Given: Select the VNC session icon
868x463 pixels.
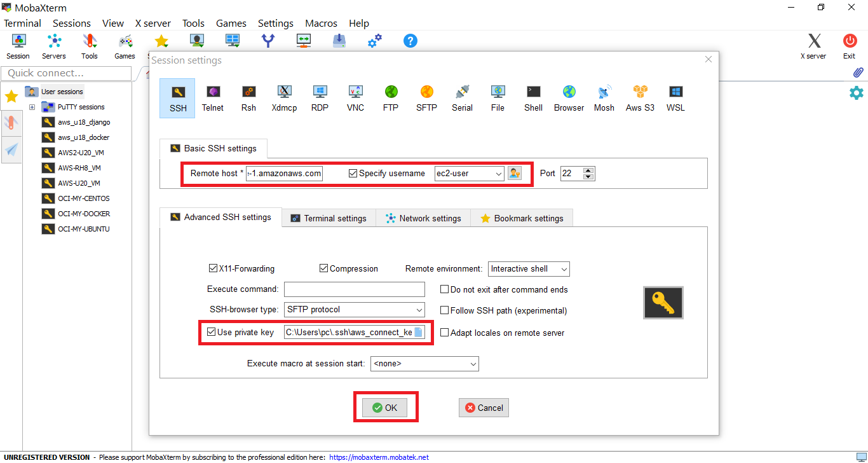Looking at the screenshot, I should [355, 98].
